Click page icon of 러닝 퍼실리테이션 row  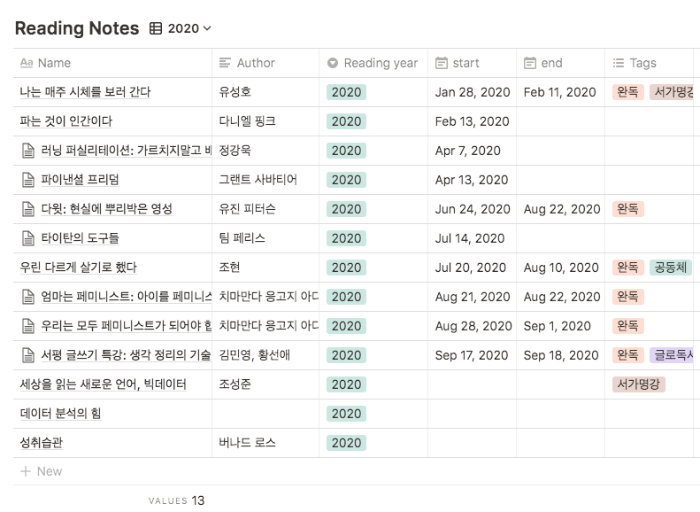coord(28,150)
